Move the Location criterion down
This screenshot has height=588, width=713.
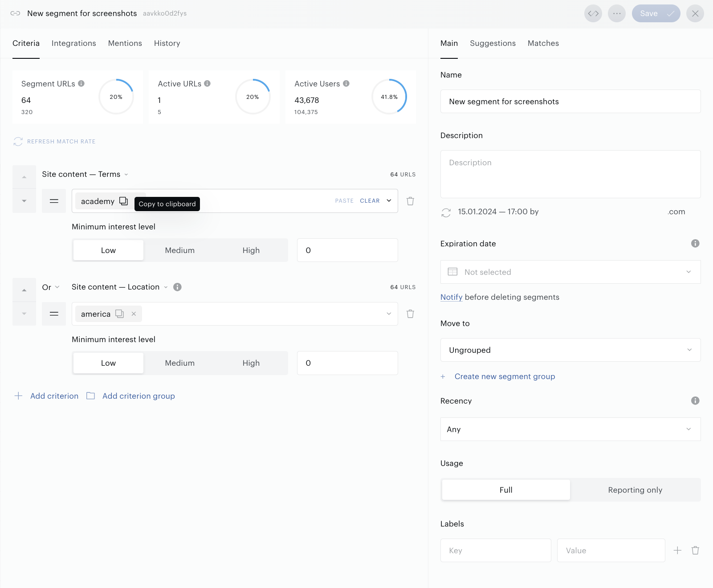click(x=24, y=314)
